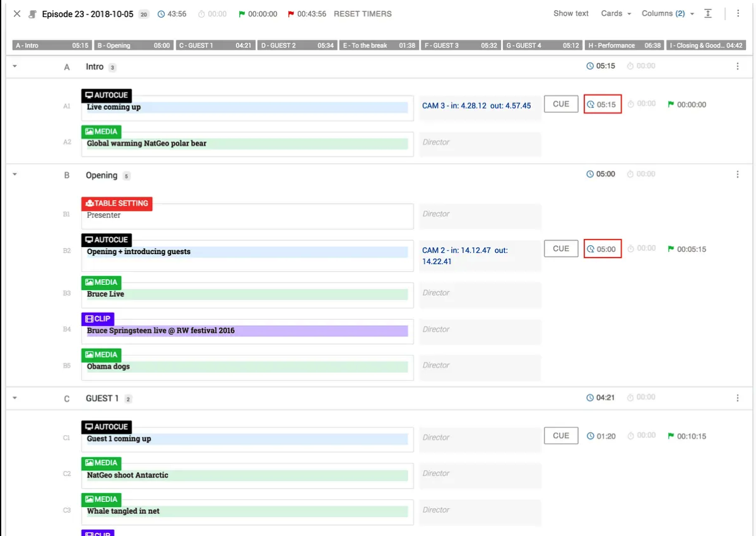Open the top-right kebab menu
The height and width of the screenshot is (536, 756).
tap(738, 13)
